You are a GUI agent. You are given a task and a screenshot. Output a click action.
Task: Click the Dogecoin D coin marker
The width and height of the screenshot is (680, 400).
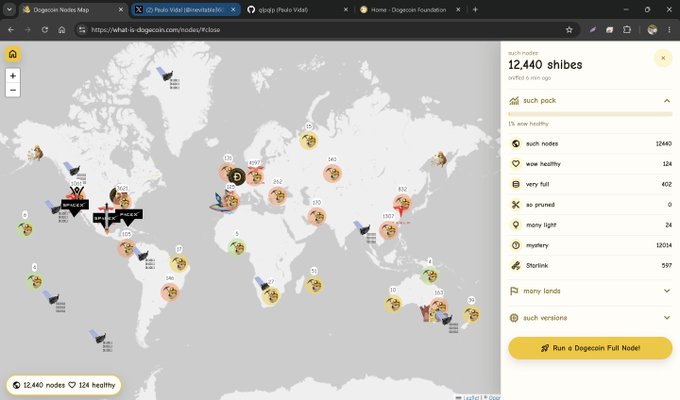coord(237,177)
